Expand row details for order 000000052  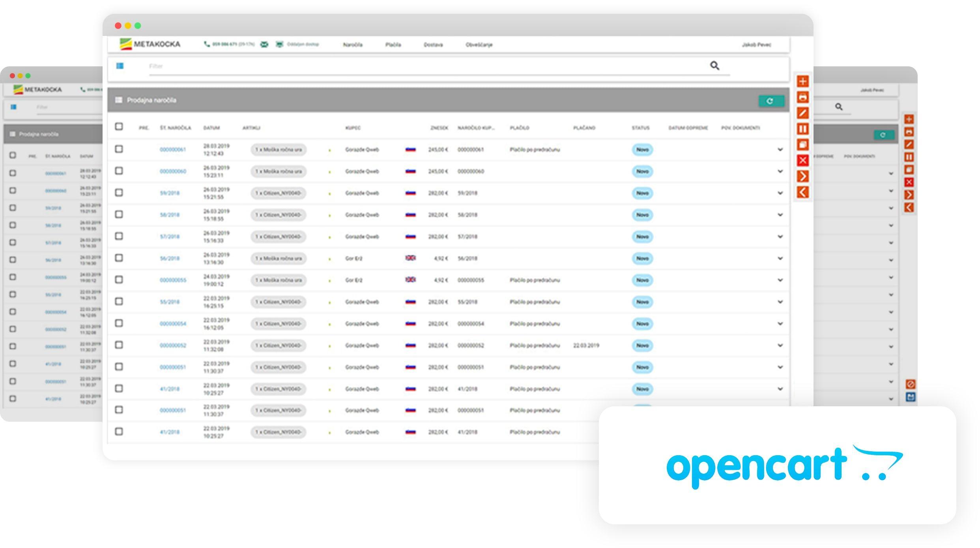[780, 345]
